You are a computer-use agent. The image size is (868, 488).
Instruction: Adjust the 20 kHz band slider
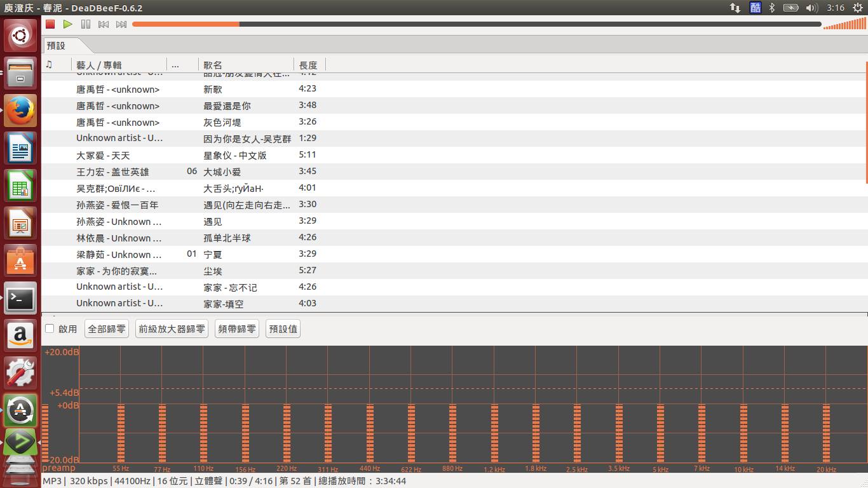pos(826,432)
